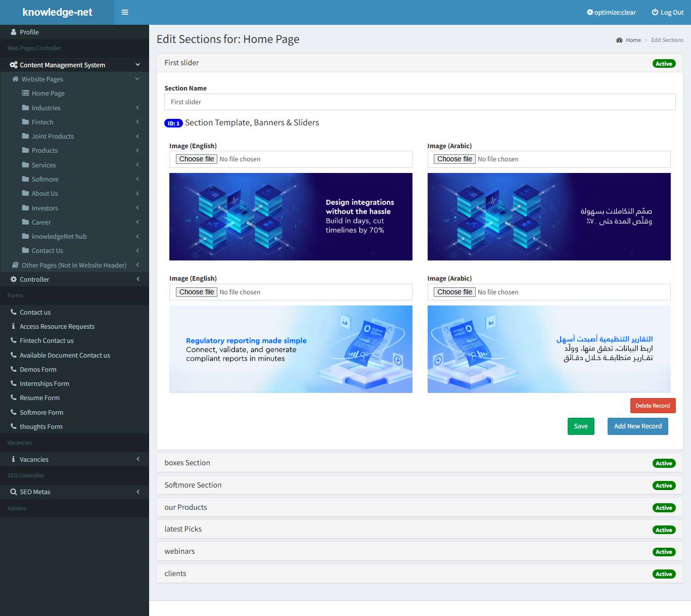The width and height of the screenshot is (691, 616).
Task: Click the Log Out power icon
Action: coord(655,12)
